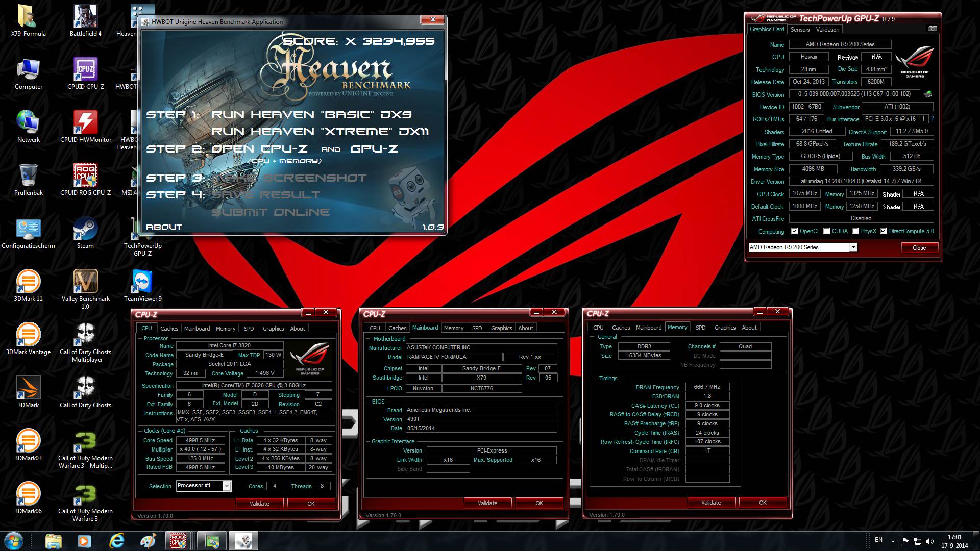The width and height of the screenshot is (980, 551).
Task: Open CPU tab in right CPU-Z memory window
Action: (598, 328)
